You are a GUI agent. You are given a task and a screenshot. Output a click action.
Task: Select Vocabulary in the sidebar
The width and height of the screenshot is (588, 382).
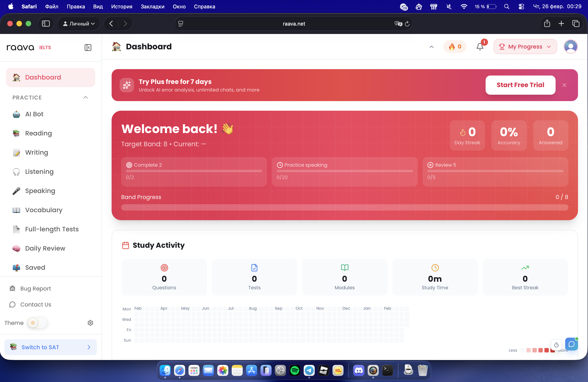coord(44,210)
